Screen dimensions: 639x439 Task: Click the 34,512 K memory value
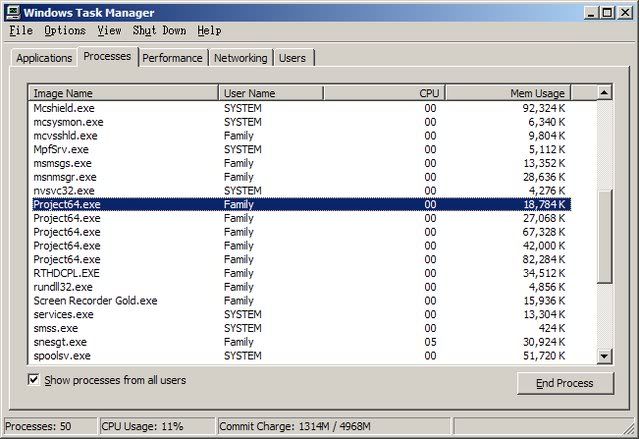pyautogui.click(x=544, y=273)
